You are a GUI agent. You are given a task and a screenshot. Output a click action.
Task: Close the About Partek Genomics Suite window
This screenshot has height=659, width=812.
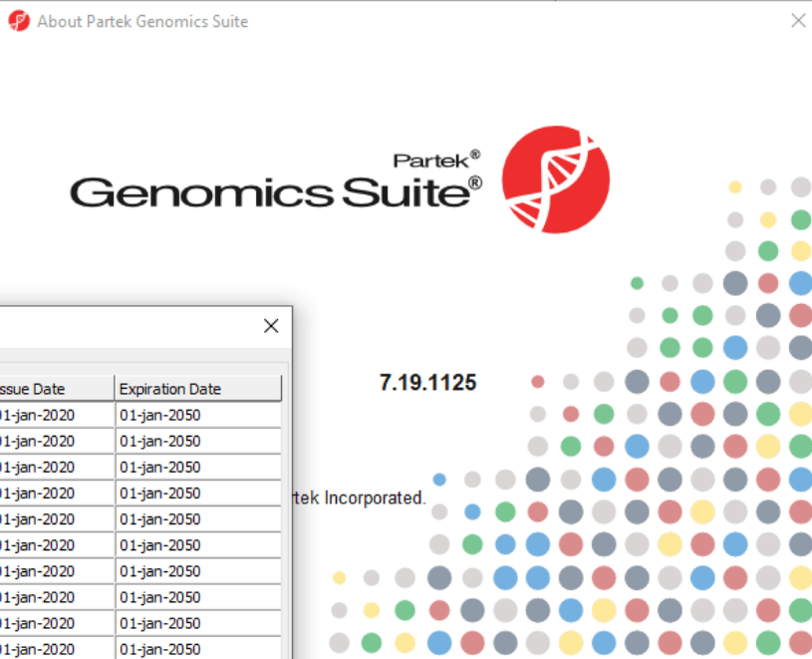[798, 21]
